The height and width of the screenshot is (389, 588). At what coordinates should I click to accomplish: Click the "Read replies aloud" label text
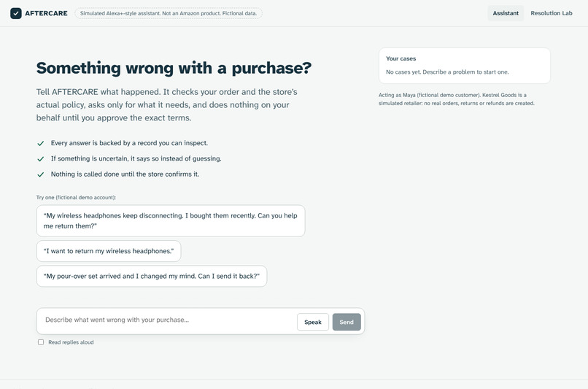pyautogui.click(x=71, y=342)
